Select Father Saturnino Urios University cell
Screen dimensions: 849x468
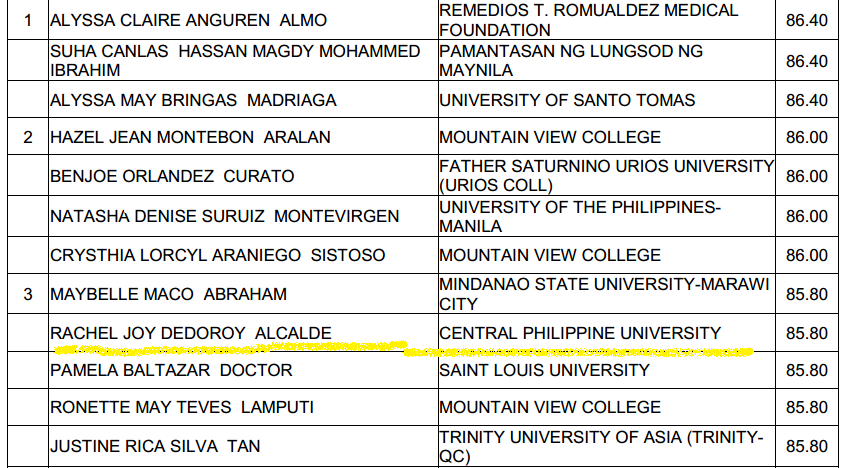point(606,176)
